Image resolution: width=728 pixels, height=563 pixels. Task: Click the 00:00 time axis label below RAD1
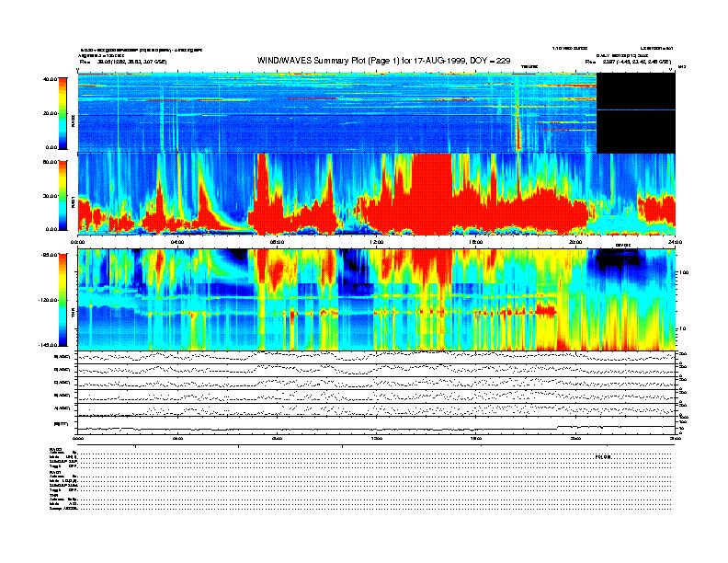77,242
